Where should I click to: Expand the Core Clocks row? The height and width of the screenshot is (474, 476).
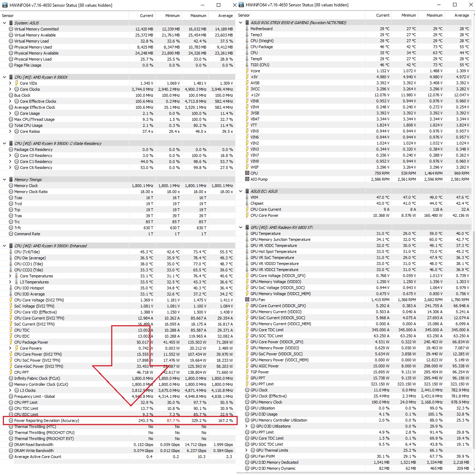pyautogui.click(x=10, y=89)
